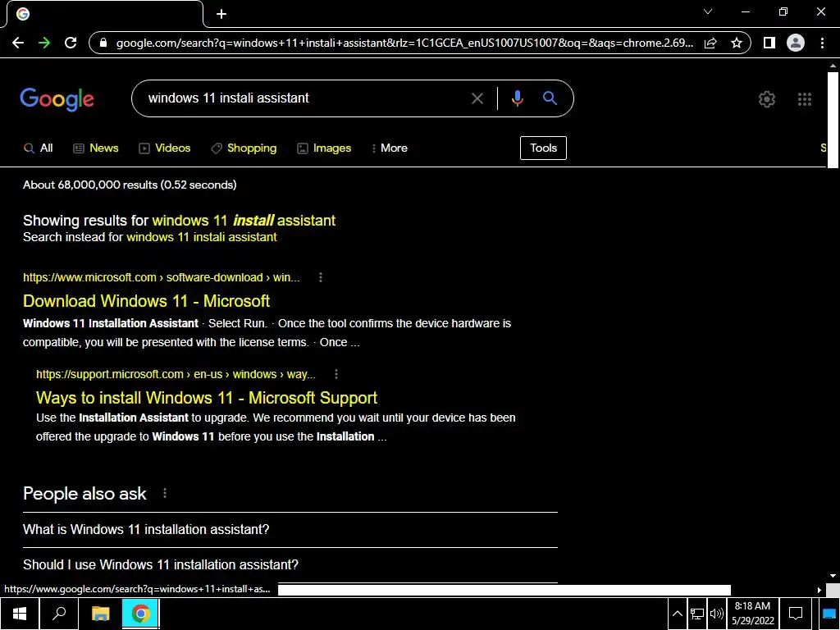
Task: Click into the Google search box text
Action: click(x=228, y=98)
